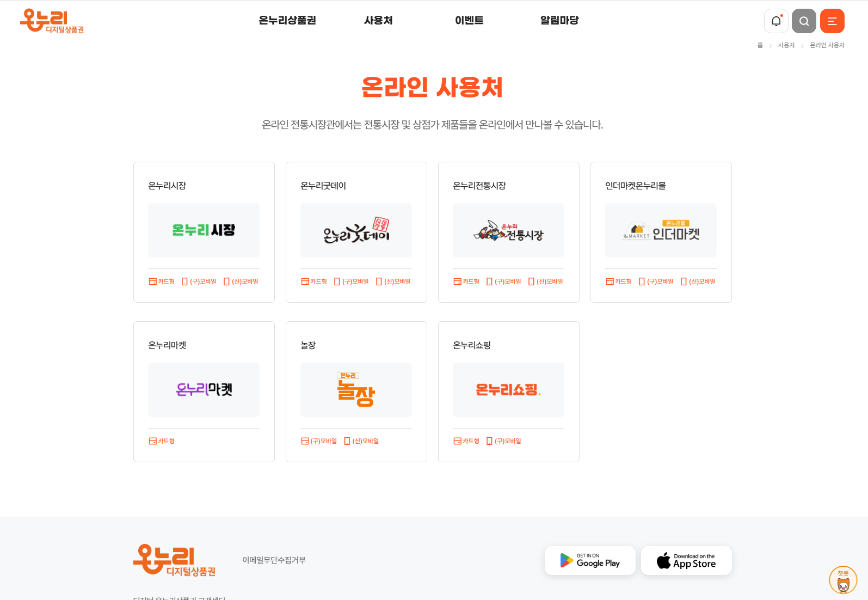Image resolution: width=868 pixels, height=600 pixels.
Task: Click the App Store download badge
Action: tap(686, 560)
